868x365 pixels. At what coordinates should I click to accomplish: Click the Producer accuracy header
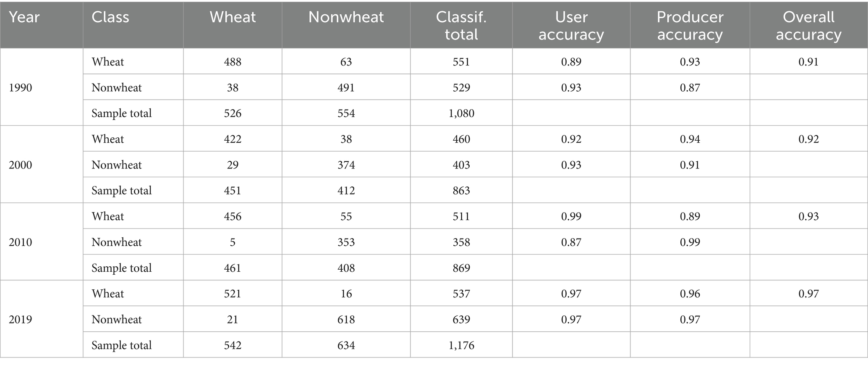(x=690, y=26)
